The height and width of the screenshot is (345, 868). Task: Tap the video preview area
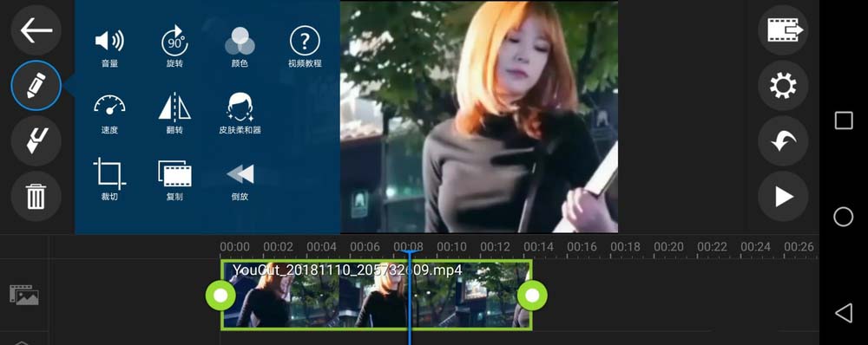click(x=479, y=117)
